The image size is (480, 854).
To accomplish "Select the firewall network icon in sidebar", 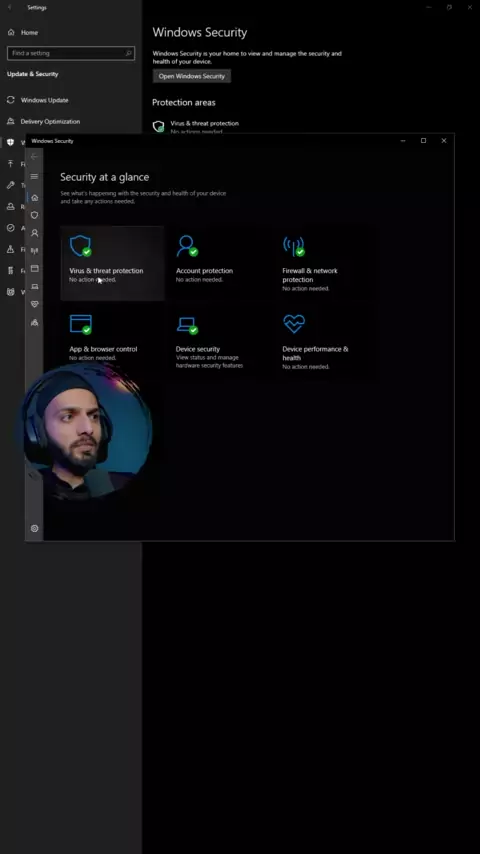I will [34, 251].
